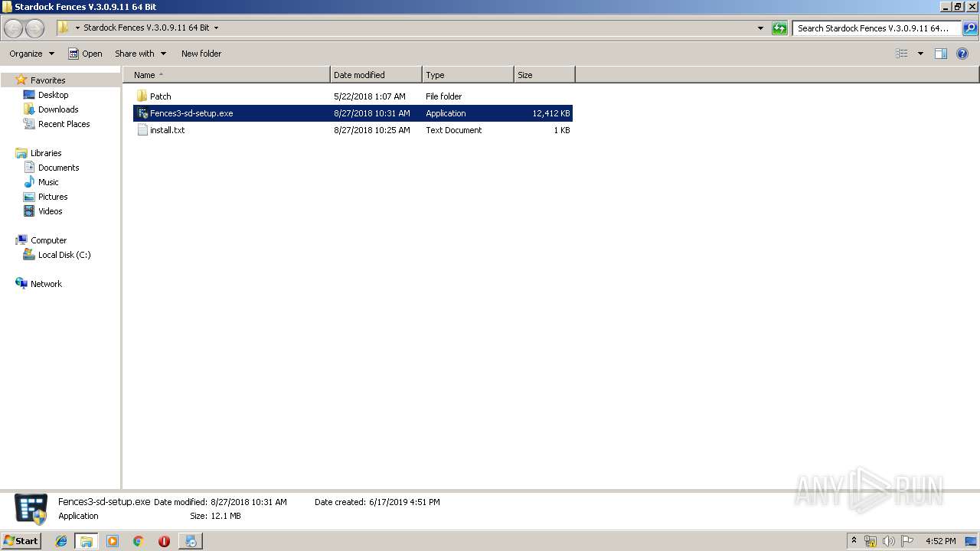Go forward with the Forward arrow button
The height and width of the screenshot is (551, 980).
[34, 28]
